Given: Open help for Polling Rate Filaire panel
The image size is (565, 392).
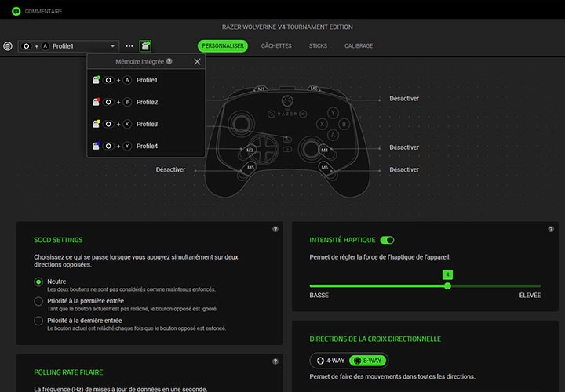Looking at the screenshot, I should [275, 361].
